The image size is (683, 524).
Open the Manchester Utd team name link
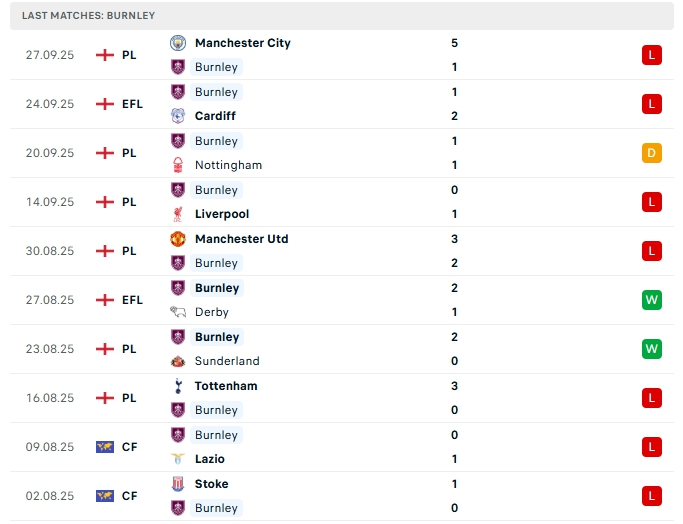(x=241, y=239)
